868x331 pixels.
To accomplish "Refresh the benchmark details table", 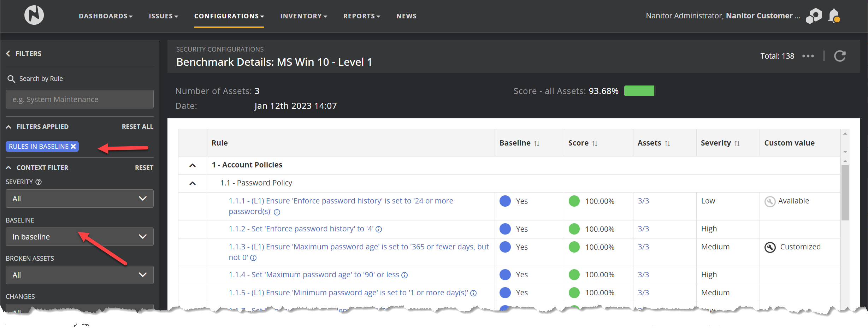I will [840, 56].
